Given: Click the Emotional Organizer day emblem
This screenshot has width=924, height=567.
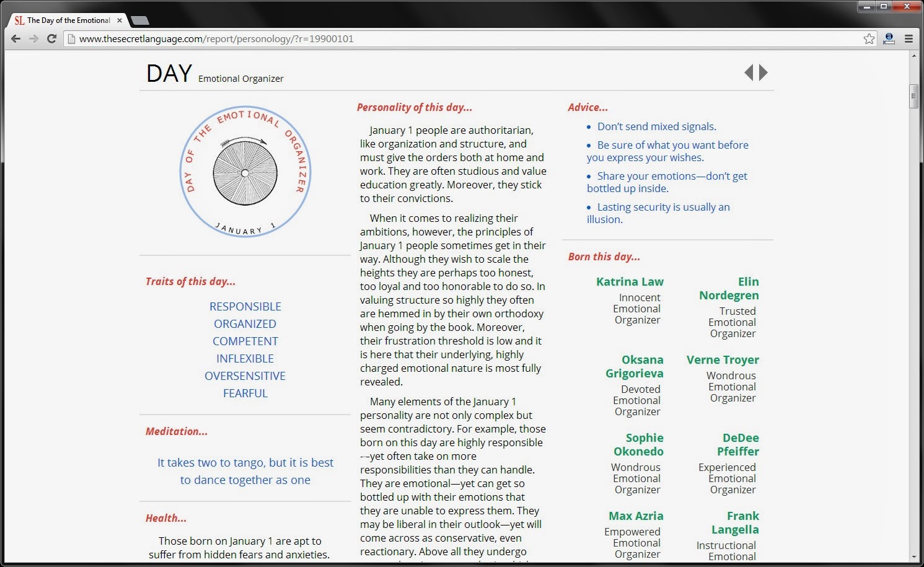Looking at the screenshot, I should tap(245, 172).
